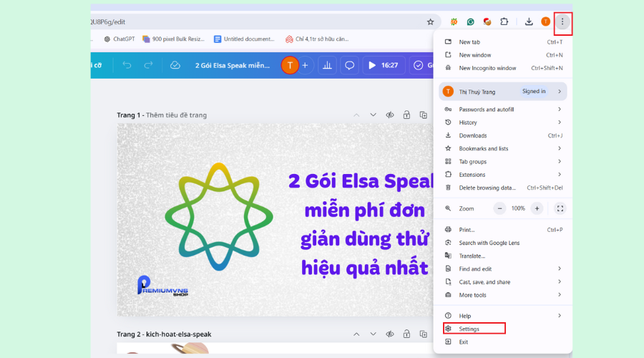Hide Trang 1 page with eye icon
This screenshot has width=644, height=358.
click(390, 115)
